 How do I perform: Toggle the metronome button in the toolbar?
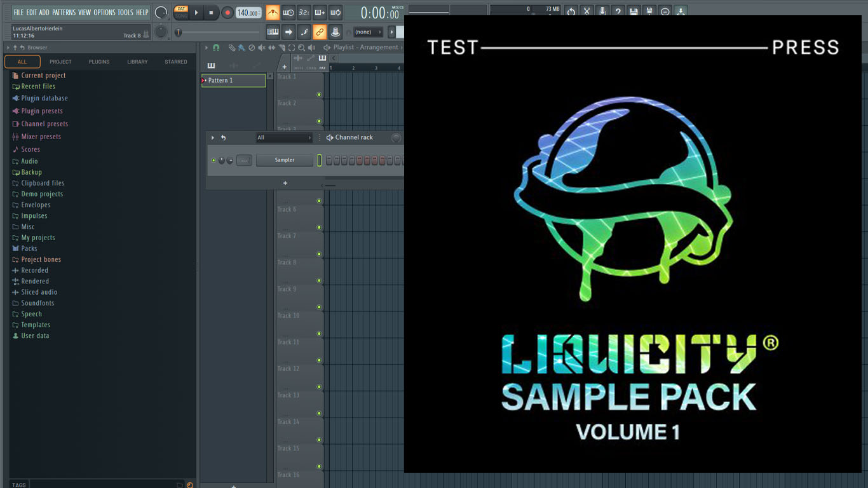pyautogui.click(x=273, y=13)
